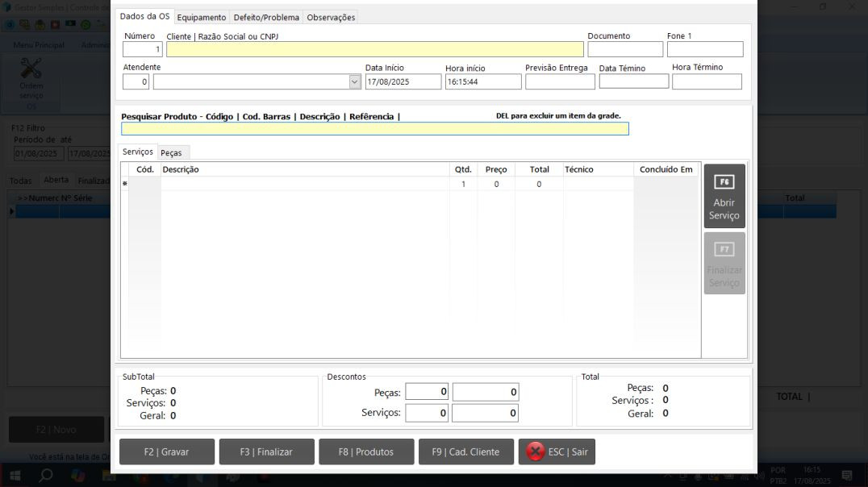Switch to the Peças tab
The image size is (868, 487).
coord(171,152)
